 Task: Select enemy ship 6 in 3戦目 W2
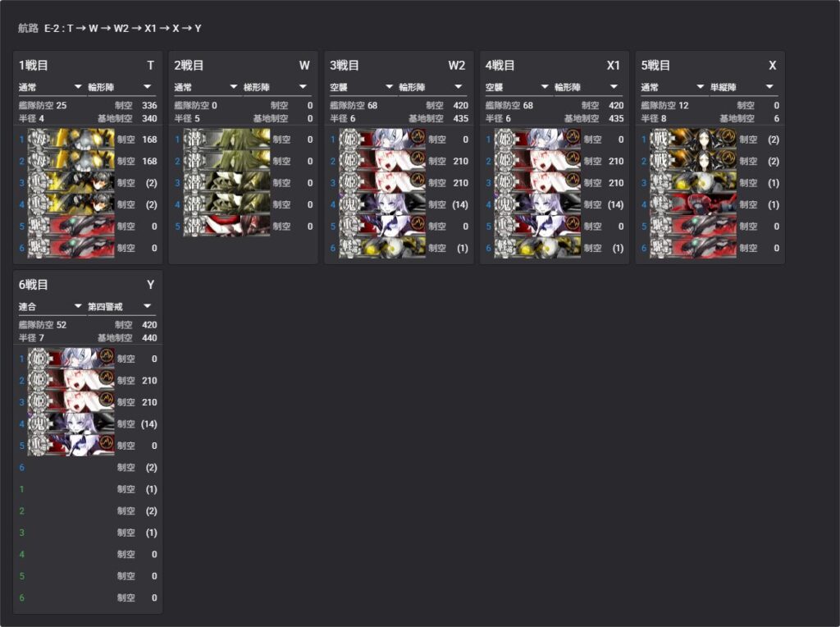382,248
